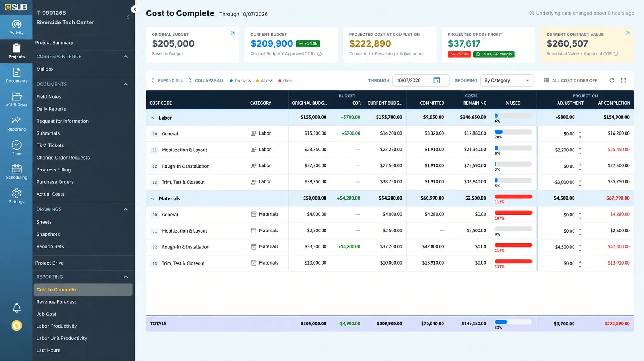Open the Activity section in sidebar

(16, 27)
